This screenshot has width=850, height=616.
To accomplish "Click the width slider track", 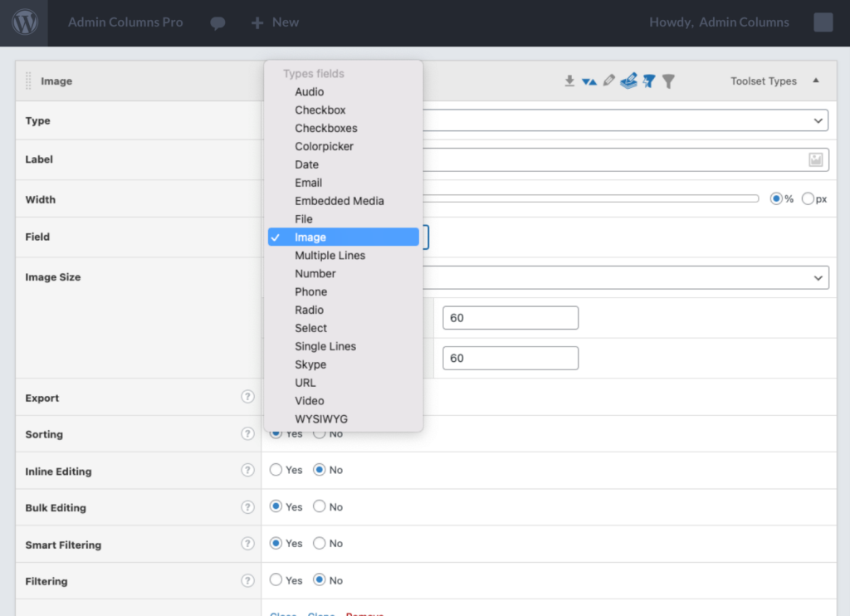I will pos(591,198).
